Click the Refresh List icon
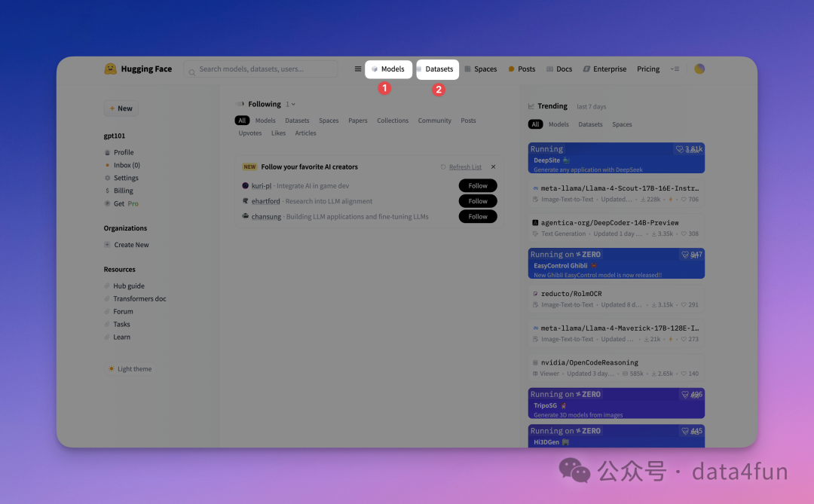This screenshot has height=504, width=814. 443,167
